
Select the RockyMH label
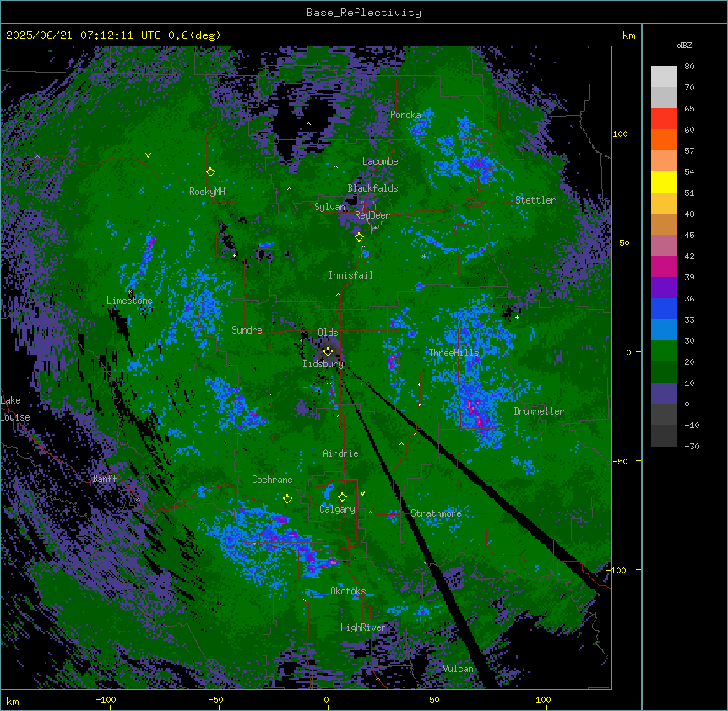click(x=207, y=192)
